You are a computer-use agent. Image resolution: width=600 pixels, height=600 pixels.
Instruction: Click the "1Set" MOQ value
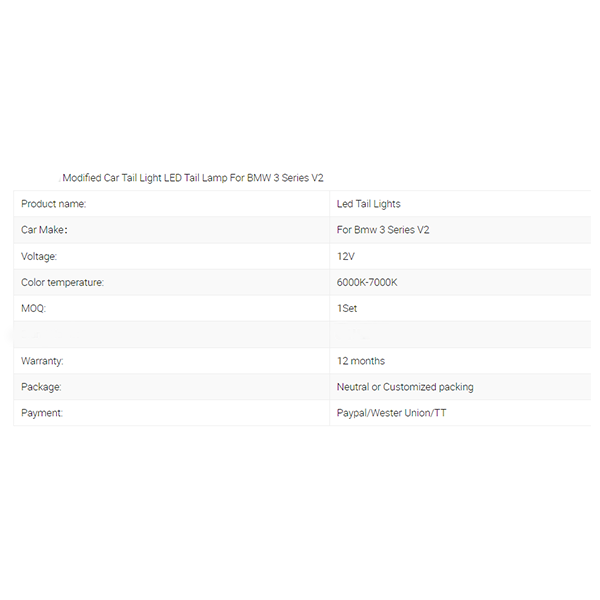(347, 309)
